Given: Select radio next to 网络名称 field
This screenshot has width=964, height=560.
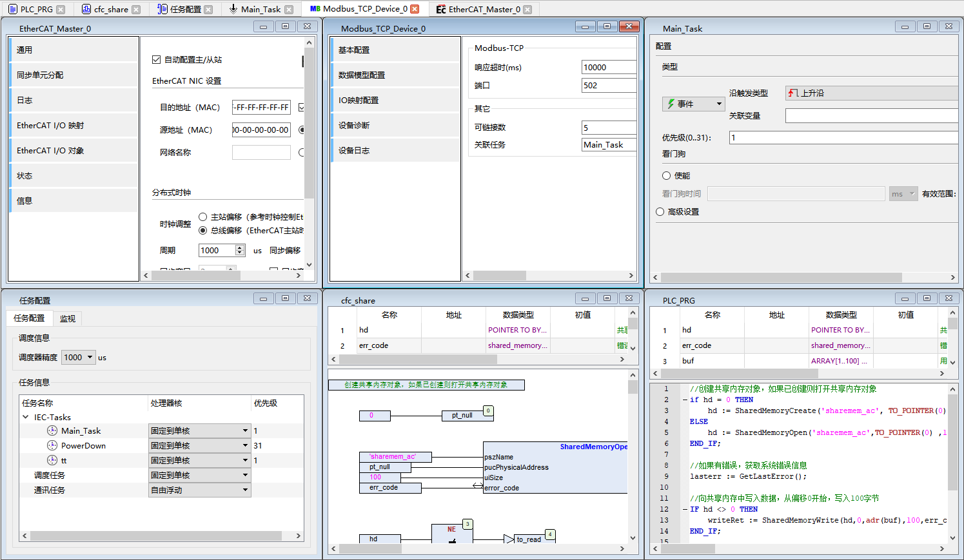Looking at the screenshot, I should 302,153.
